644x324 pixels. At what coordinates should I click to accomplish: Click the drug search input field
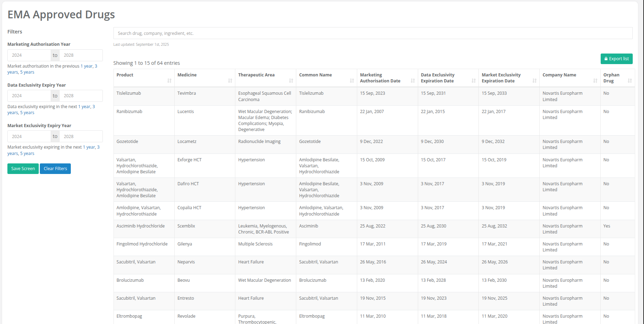click(x=372, y=33)
